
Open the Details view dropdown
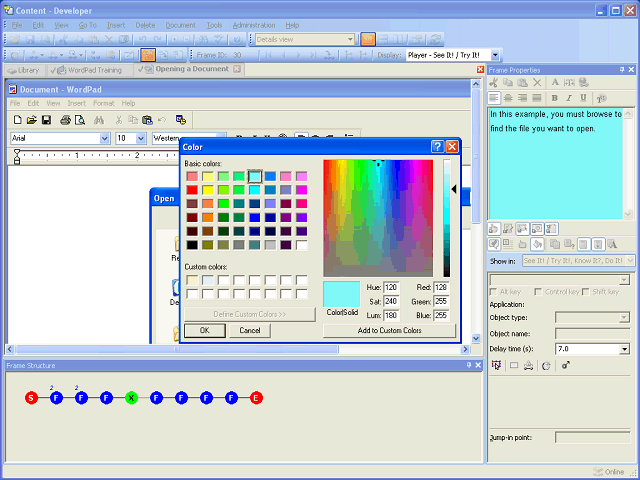[x=350, y=40]
